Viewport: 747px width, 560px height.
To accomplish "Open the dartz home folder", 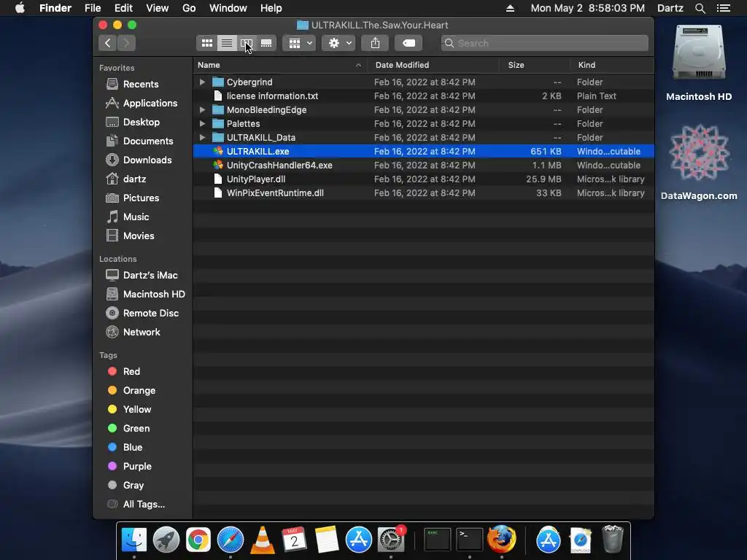I will (134, 179).
